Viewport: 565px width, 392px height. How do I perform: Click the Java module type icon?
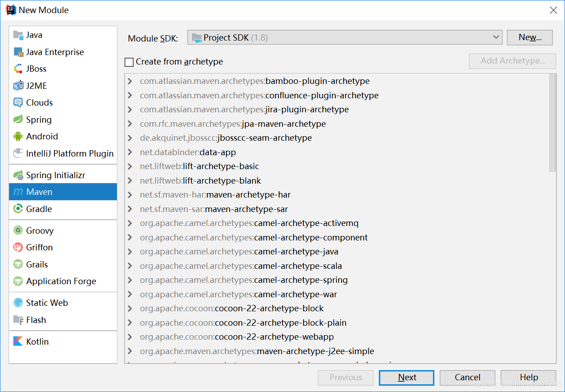(18, 35)
